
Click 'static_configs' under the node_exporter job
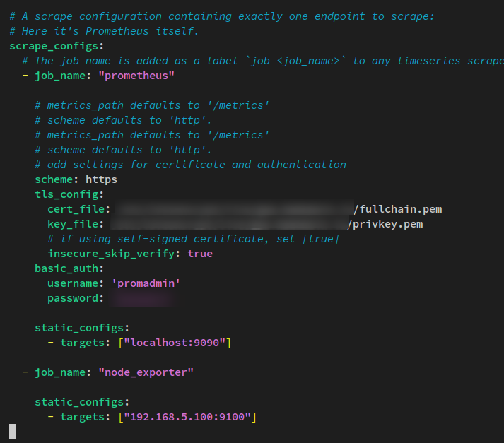[79, 402]
